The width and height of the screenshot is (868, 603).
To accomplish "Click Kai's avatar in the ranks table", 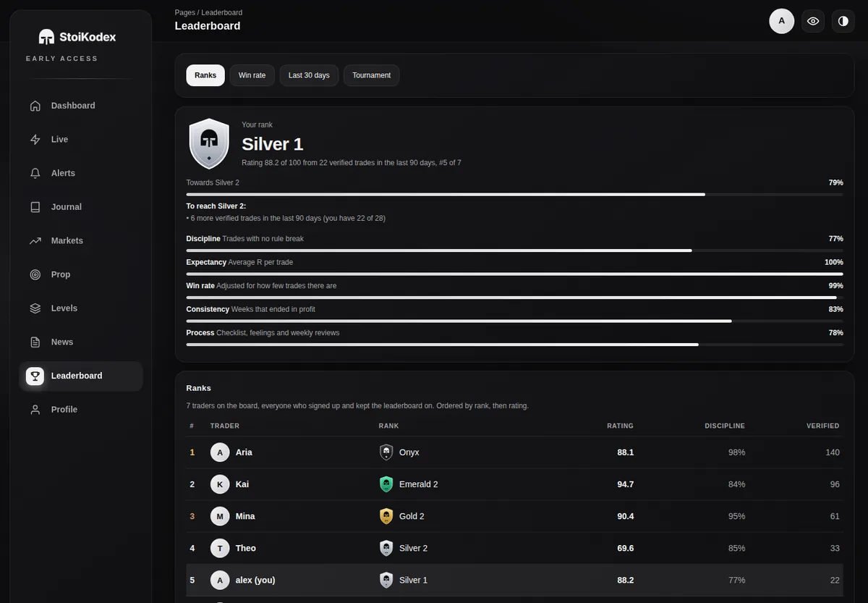I will [220, 484].
